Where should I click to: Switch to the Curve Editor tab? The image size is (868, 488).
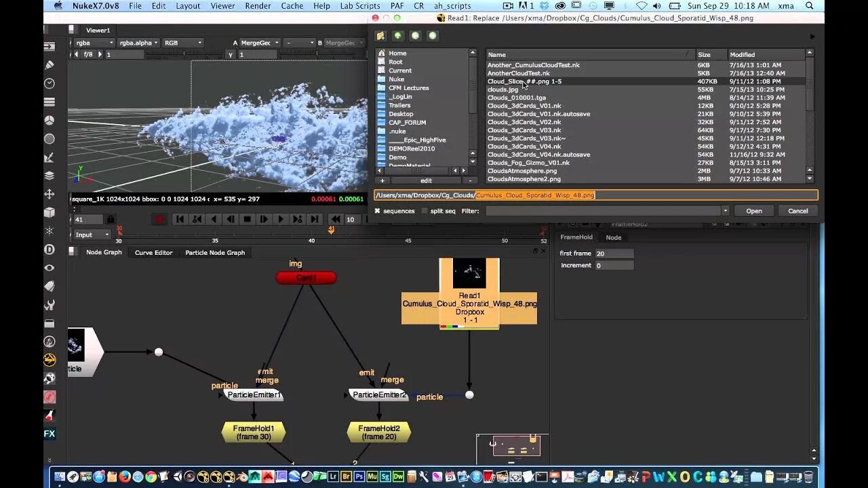coord(154,252)
